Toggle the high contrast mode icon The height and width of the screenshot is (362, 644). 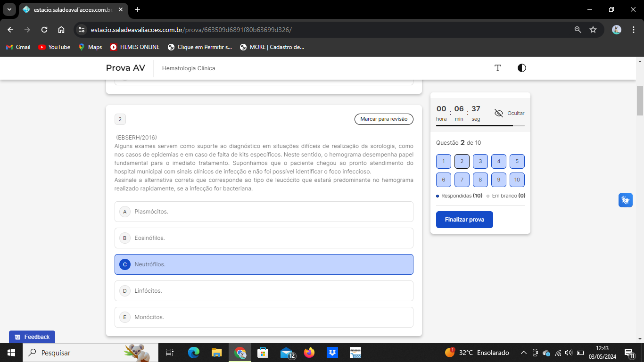point(521,68)
